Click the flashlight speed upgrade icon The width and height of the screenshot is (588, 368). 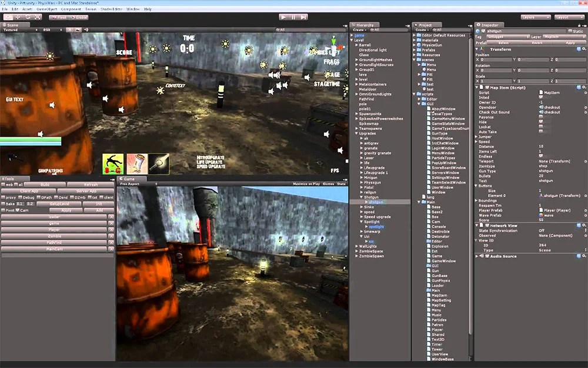(159, 164)
